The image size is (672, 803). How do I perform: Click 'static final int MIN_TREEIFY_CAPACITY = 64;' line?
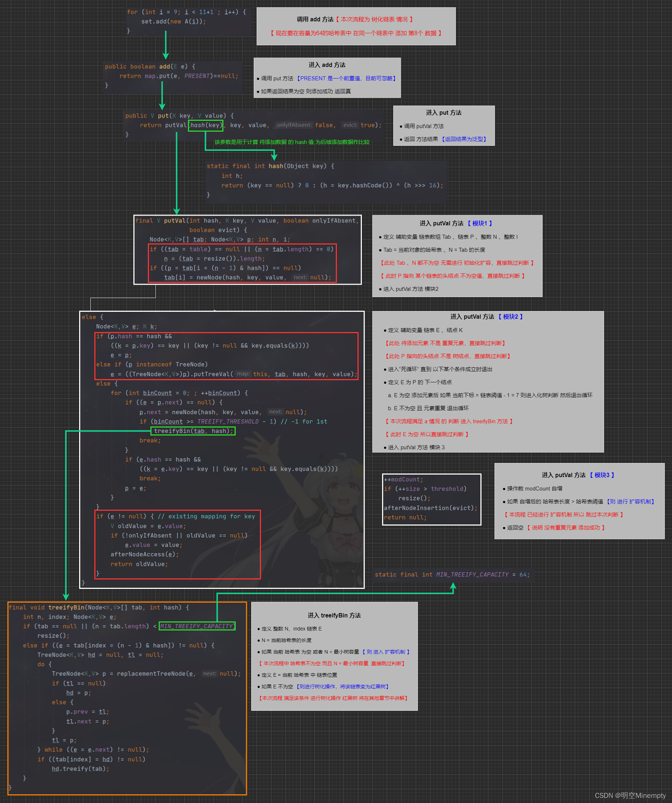pos(452,575)
